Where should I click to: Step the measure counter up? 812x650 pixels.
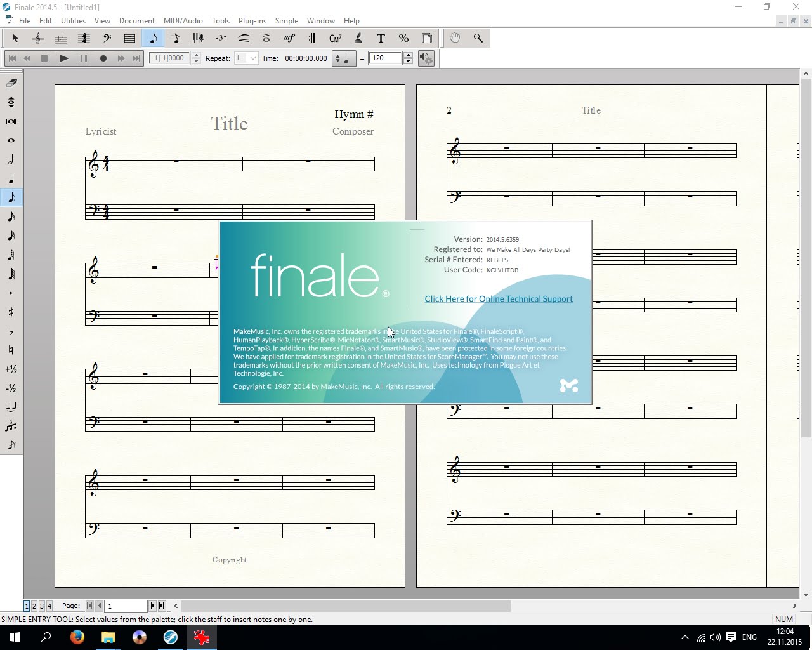(196, 55)
